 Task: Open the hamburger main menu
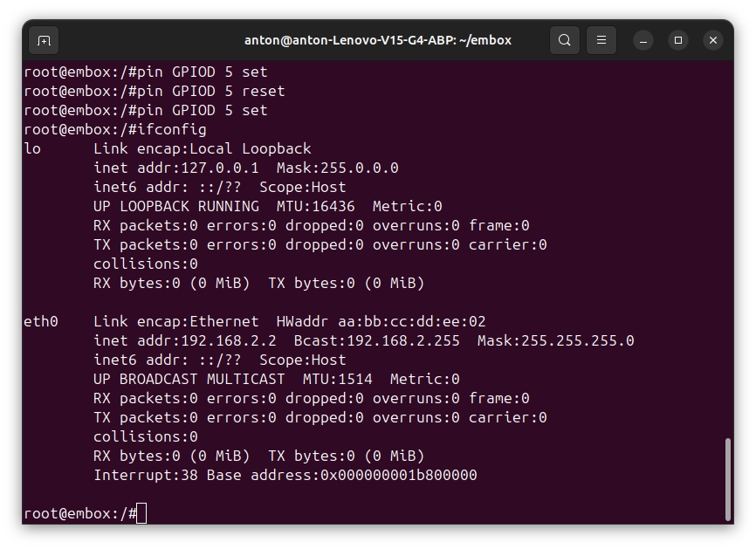pos(601,40)
